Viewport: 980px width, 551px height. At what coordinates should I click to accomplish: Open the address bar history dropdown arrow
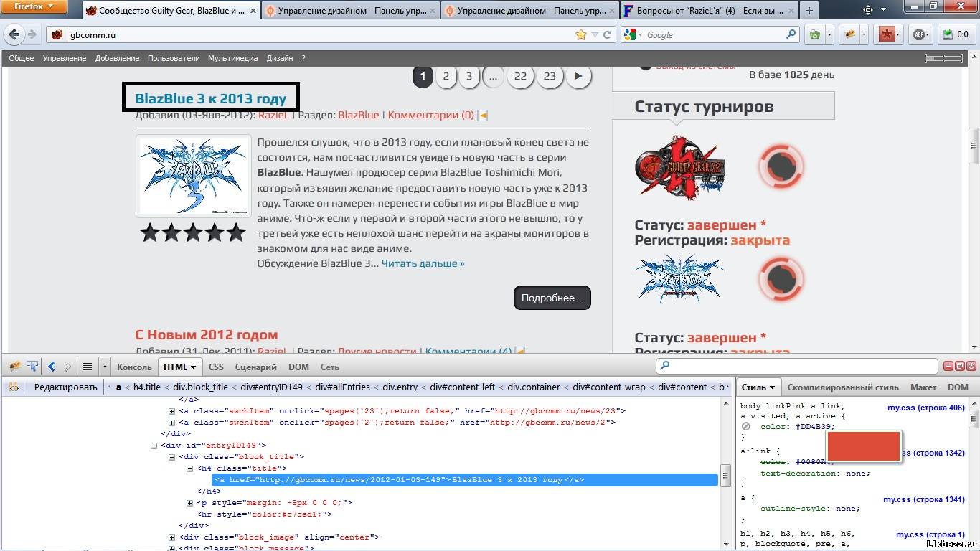[594, 34]
